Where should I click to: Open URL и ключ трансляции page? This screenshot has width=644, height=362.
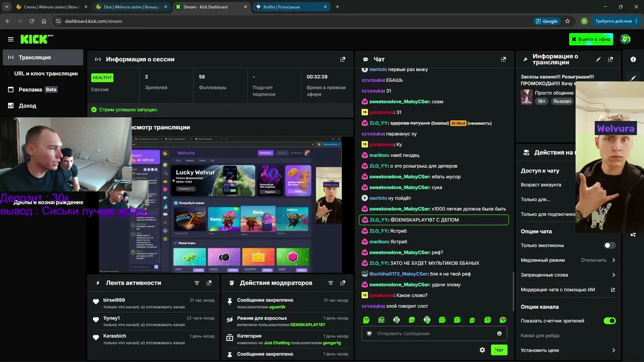43,73
